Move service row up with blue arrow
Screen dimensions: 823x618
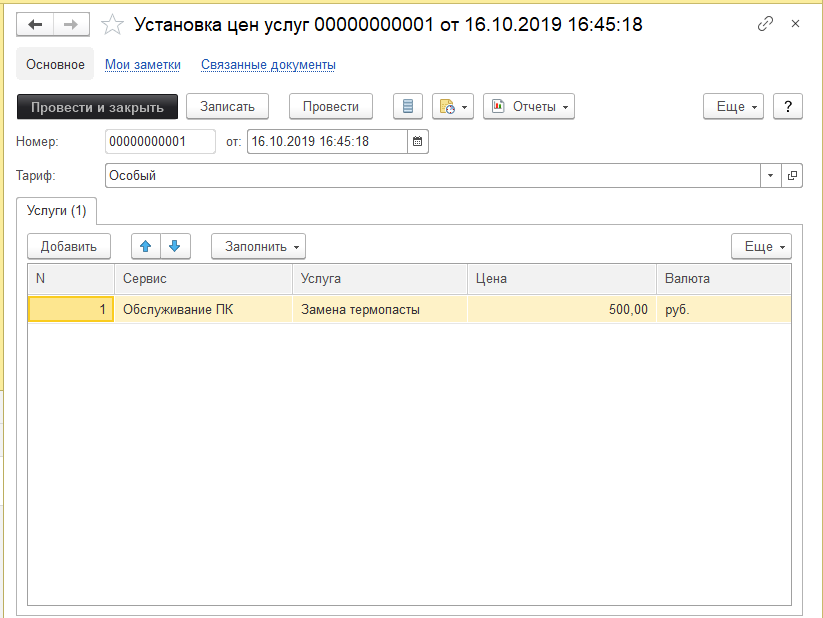147,246
